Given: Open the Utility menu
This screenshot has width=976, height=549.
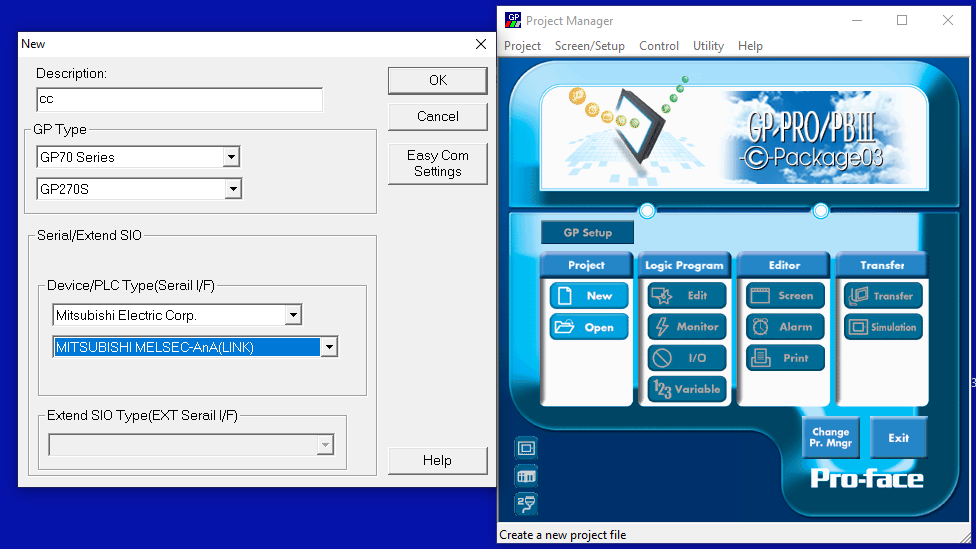Looking at the screenshot, I should pyautogui.click(x=708, y=46).
